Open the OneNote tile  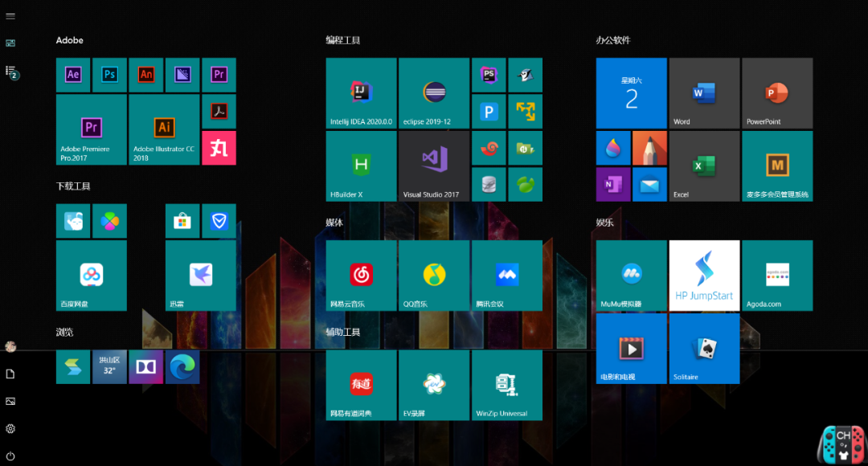tap(613, 184)
